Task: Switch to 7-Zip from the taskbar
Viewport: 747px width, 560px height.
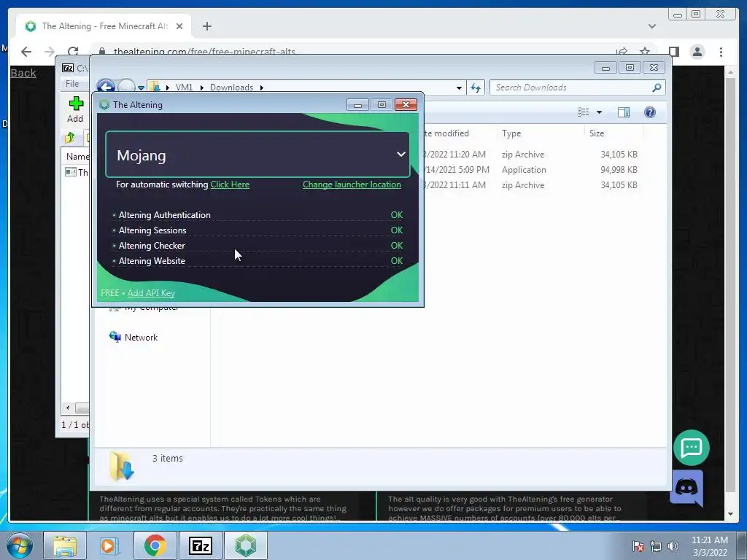Action: (200, 545)
